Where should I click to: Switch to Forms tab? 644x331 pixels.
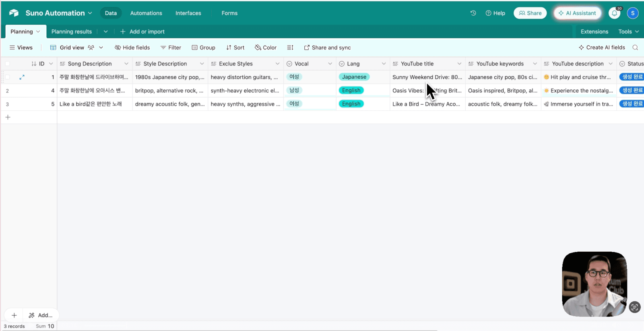pyautogui.click(x=229, y=13)
